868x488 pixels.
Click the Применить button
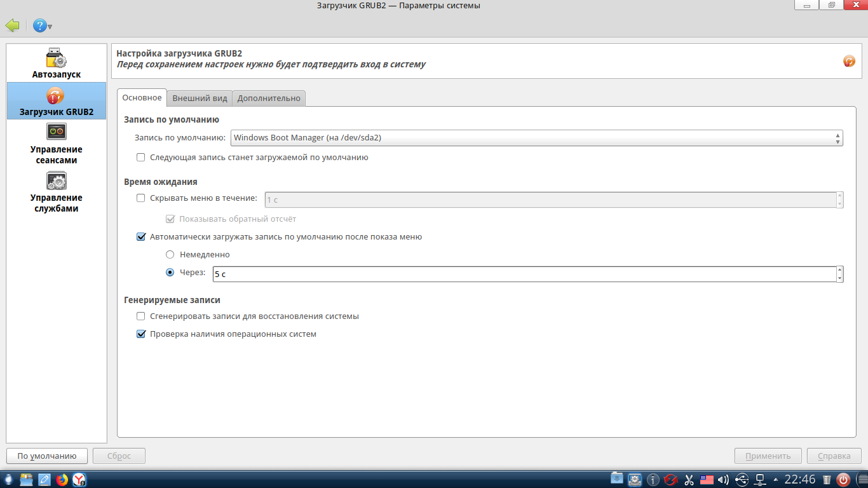(x=768, y=456)
